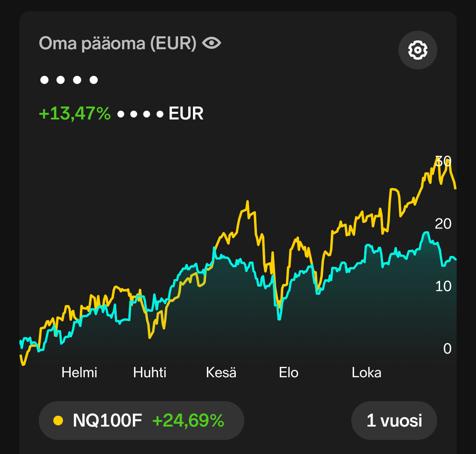Expand the 1 vuosi time range selector

pos(394,421)
